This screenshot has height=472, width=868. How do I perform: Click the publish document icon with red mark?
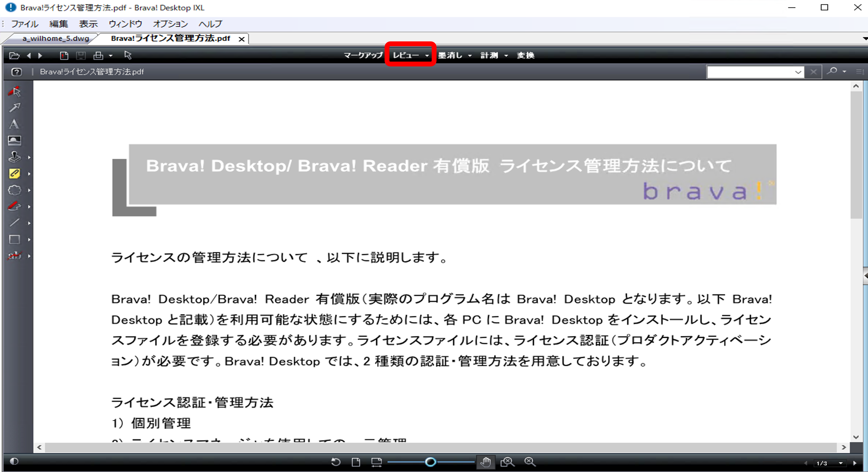[64, 56]
